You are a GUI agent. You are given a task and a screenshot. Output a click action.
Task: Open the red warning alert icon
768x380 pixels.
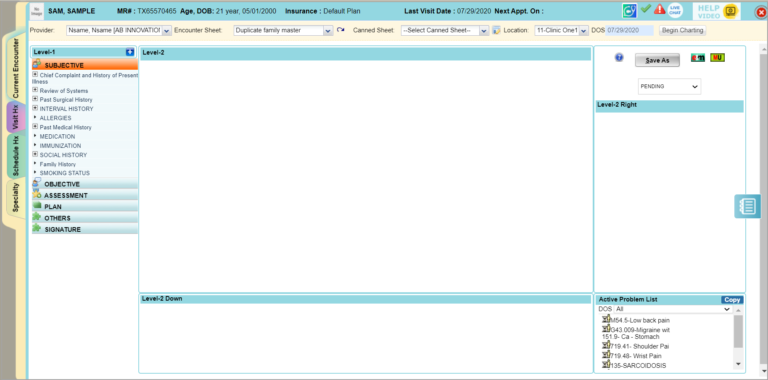coord(660,9)
